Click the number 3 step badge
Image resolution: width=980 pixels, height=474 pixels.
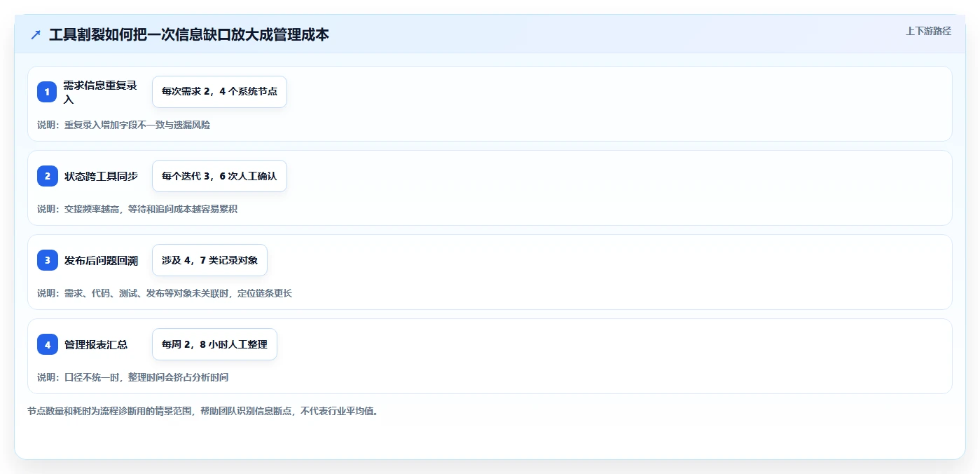point(47,260)
